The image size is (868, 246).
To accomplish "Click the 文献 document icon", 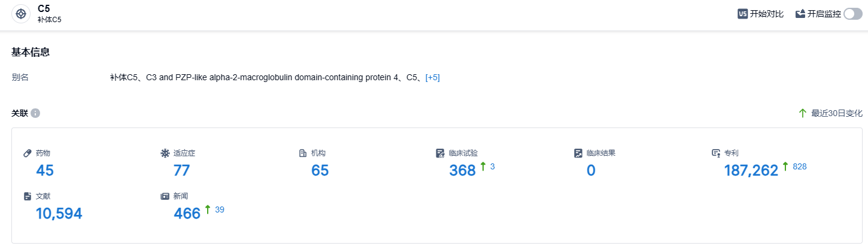I will click(x=28, y=196).
